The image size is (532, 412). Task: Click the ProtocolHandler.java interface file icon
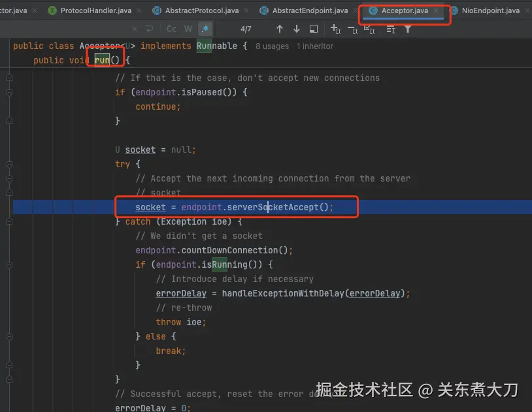tap(52, 10)
